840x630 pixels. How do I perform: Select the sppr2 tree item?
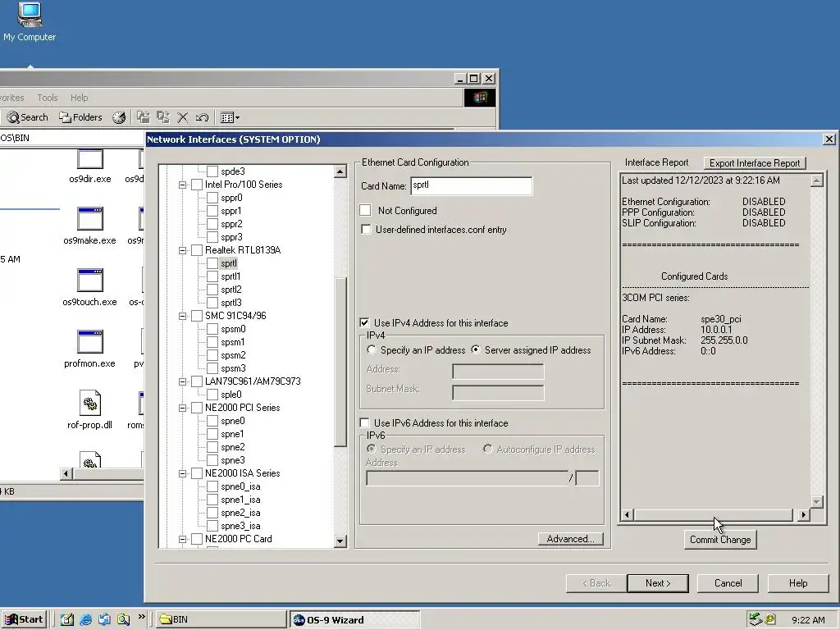pos(231,224)
